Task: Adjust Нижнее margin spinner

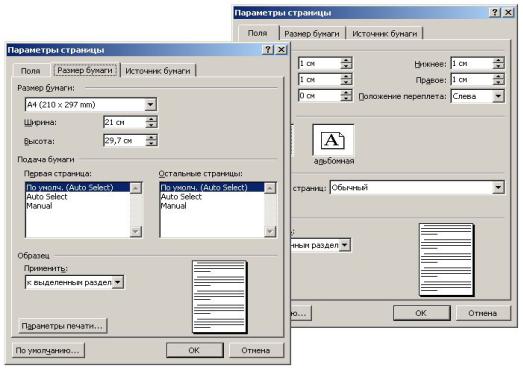Action: [499, 63]
